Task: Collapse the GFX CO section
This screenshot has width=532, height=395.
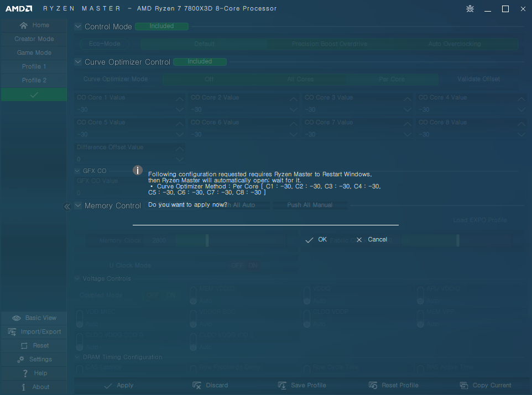Action: 77,171
